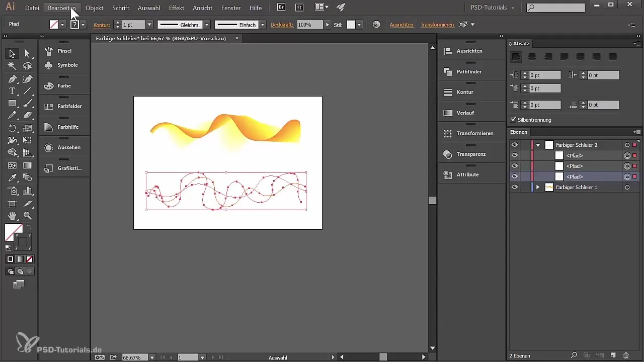
Task: Click the vertical canvas scrollbar thumb
Action: click(432, 200)
